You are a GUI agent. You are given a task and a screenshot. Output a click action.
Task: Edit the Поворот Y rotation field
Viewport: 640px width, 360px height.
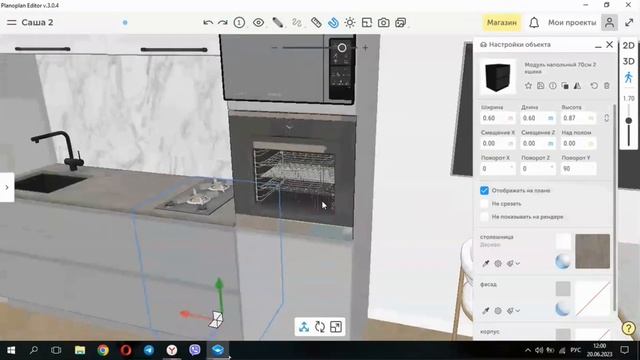click(578, 169)
